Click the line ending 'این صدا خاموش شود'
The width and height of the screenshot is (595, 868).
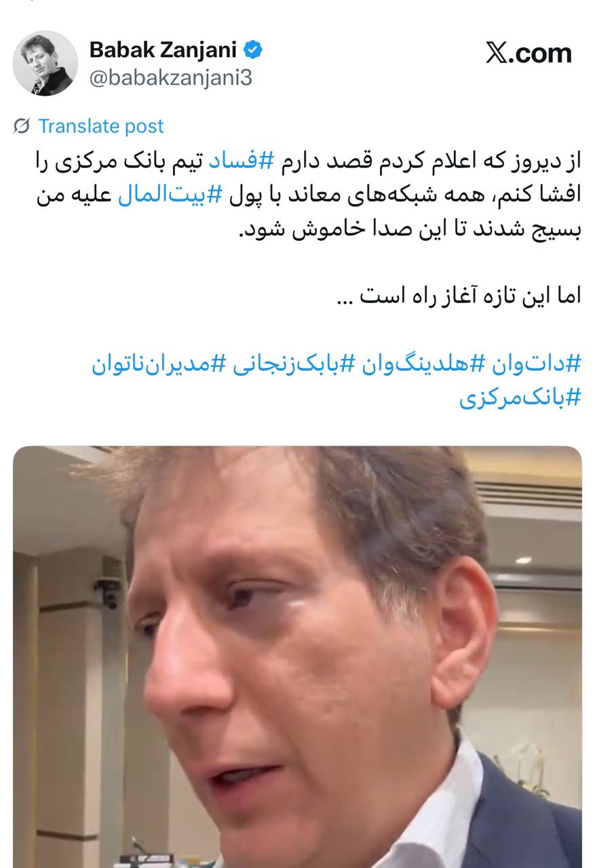pyautogui.click(x=410, y=229)
